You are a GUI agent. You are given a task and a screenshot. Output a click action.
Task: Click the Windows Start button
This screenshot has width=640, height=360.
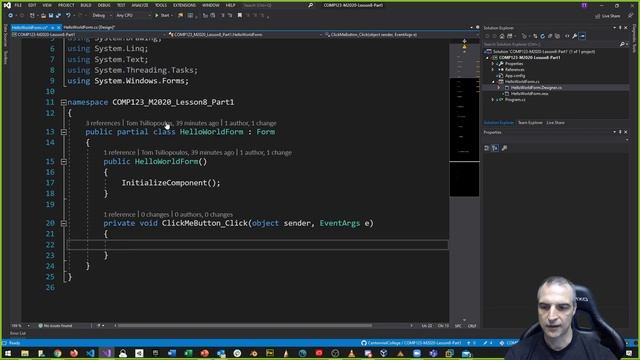coord(8,353)
